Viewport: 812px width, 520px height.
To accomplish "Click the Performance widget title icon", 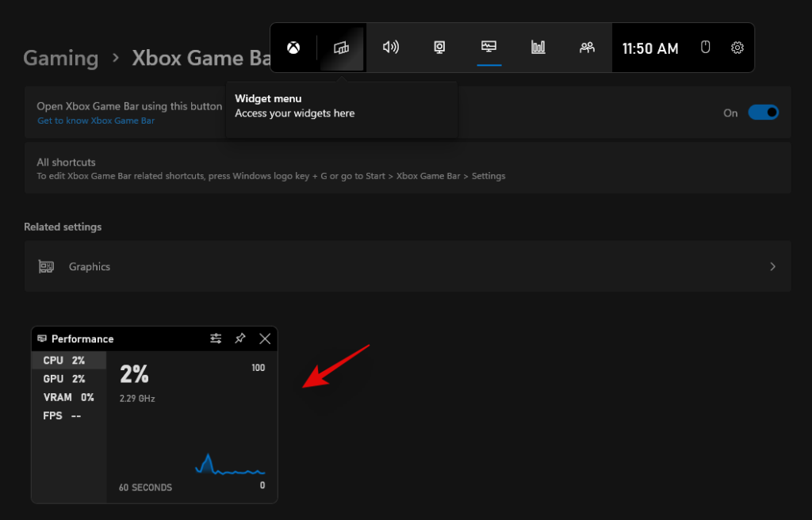I will coord(42,338).
